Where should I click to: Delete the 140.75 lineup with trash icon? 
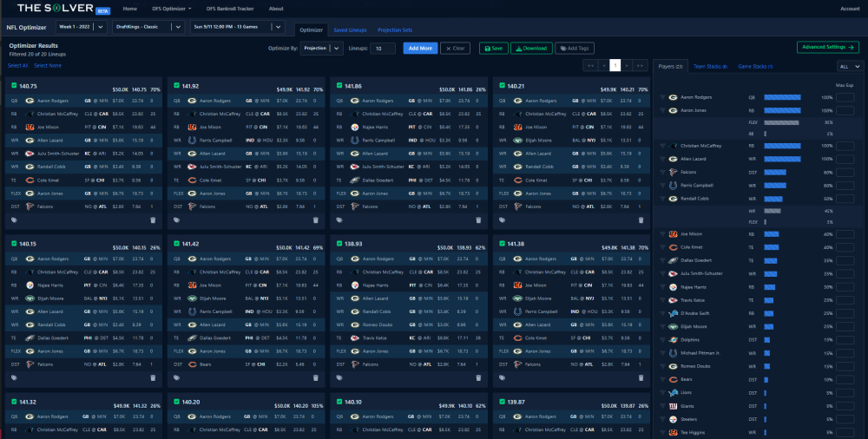click(x=153, y=219)
